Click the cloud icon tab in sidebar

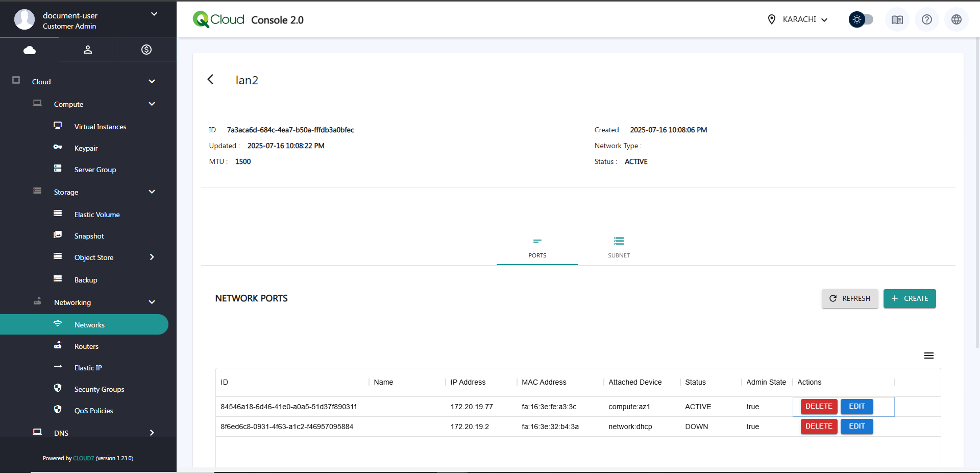30,50
